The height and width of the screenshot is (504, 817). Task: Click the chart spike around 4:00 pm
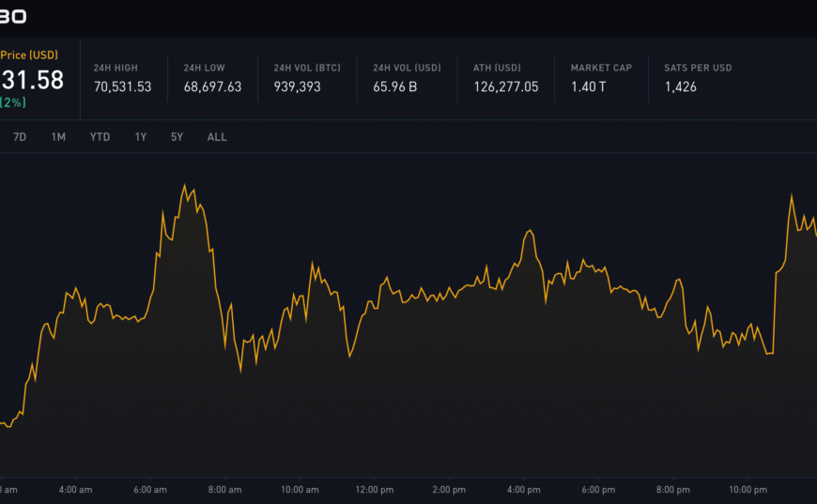pyautogui.click(x=530, y=231)
